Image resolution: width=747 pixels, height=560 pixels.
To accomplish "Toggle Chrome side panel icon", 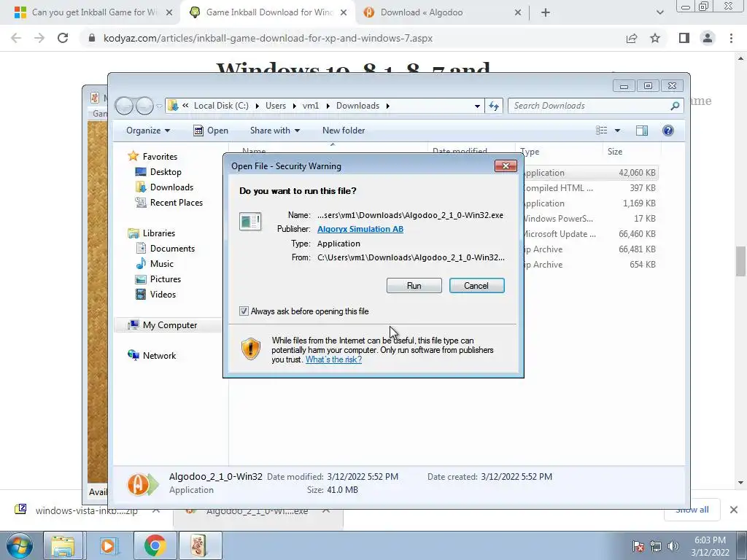I will (x=684, y=38).
